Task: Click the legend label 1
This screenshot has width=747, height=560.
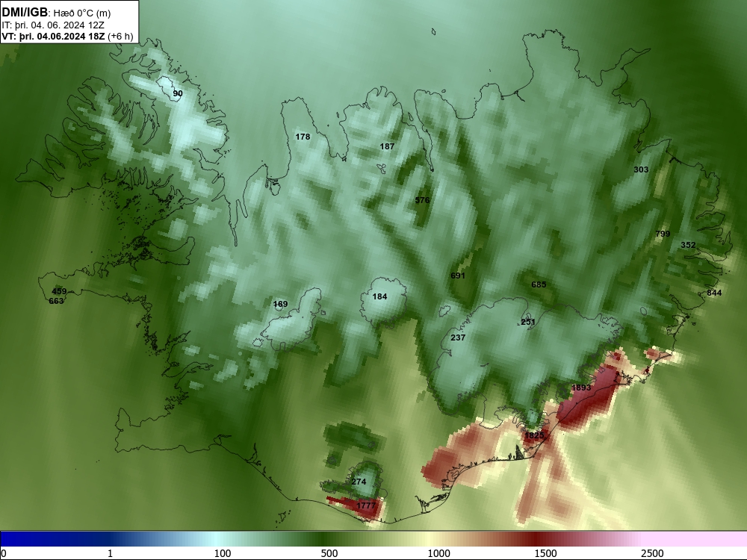Action: pyautogui.click(x=110, y=553)
